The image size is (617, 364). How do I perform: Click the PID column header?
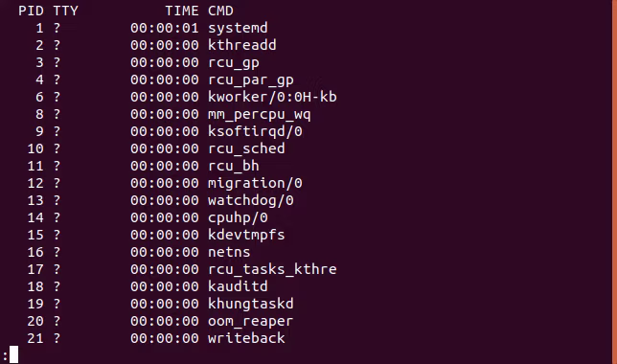pyautogui.click(x=31, y=11)
